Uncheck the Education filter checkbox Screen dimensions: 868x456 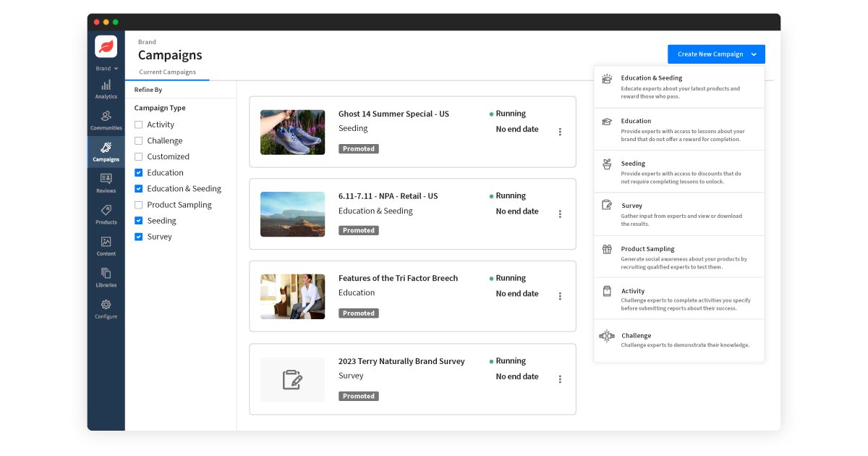[138, 172]
